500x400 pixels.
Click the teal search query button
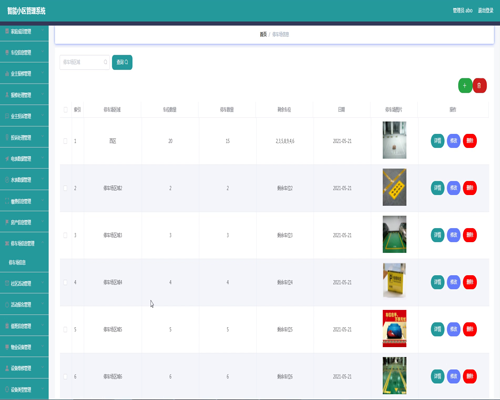point(122,62)
